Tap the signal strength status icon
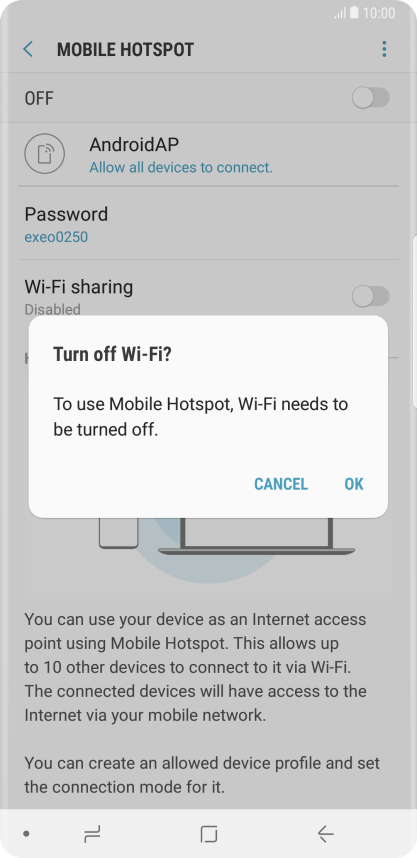The width and height of the screenshot is (417, 858). [x=340, y=13]
